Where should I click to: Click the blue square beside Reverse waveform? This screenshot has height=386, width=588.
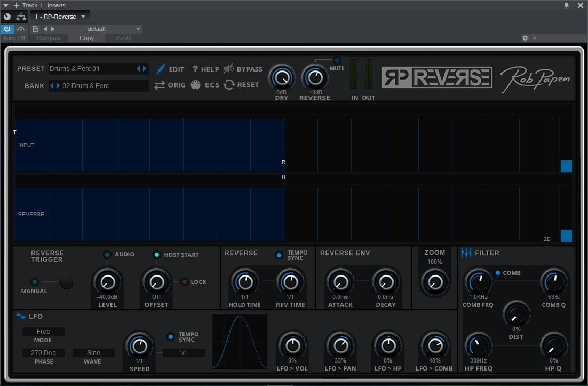tap(566, 235)
